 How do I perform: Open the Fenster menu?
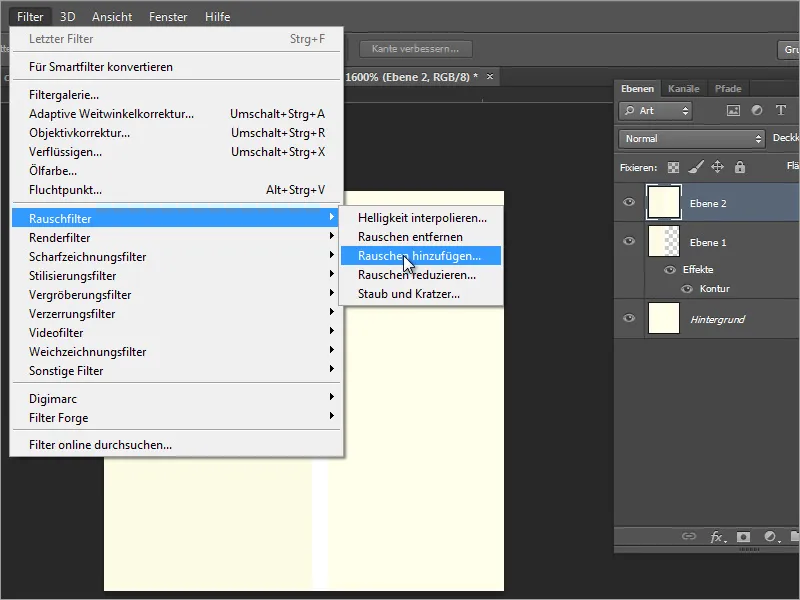pos(168,17)
